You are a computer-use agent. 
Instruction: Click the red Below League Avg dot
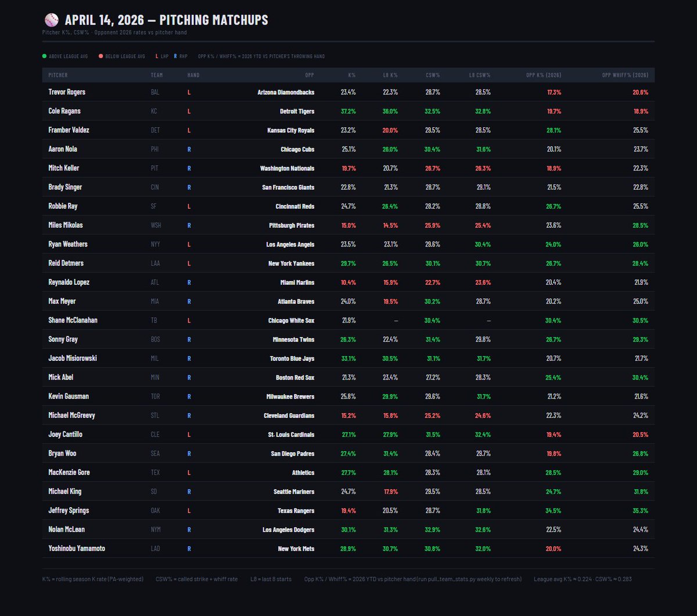101,56
